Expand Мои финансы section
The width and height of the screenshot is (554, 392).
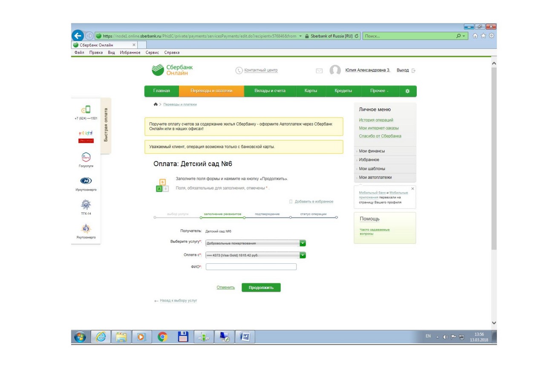(x=385, y=151)
